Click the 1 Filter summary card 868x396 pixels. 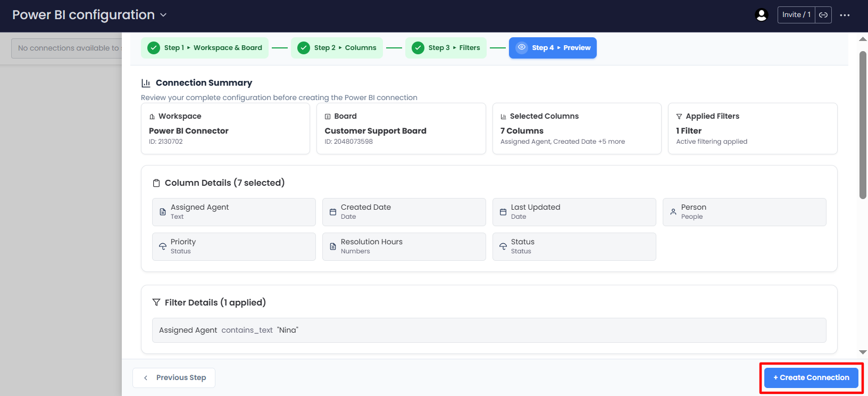click(753, 129)
